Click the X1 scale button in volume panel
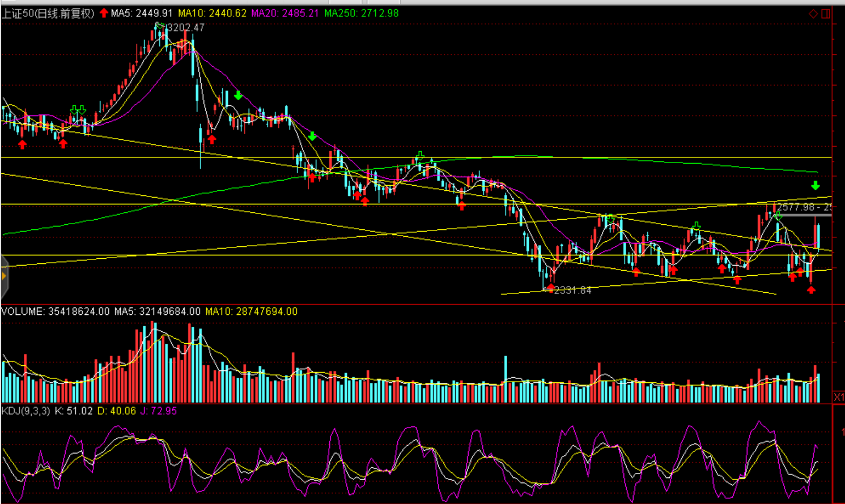The width and height of the screenshot is (845, 504). tap(838, 397)
